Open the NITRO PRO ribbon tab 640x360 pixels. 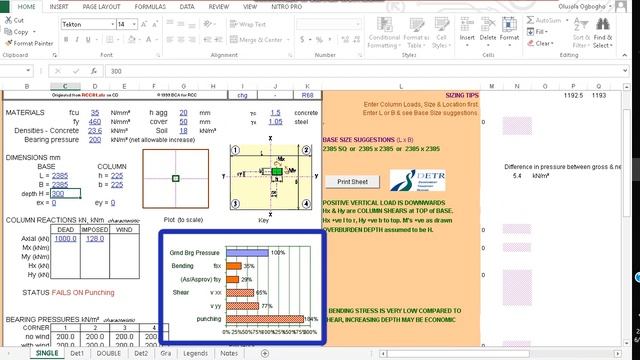click(x=287, y=7)
